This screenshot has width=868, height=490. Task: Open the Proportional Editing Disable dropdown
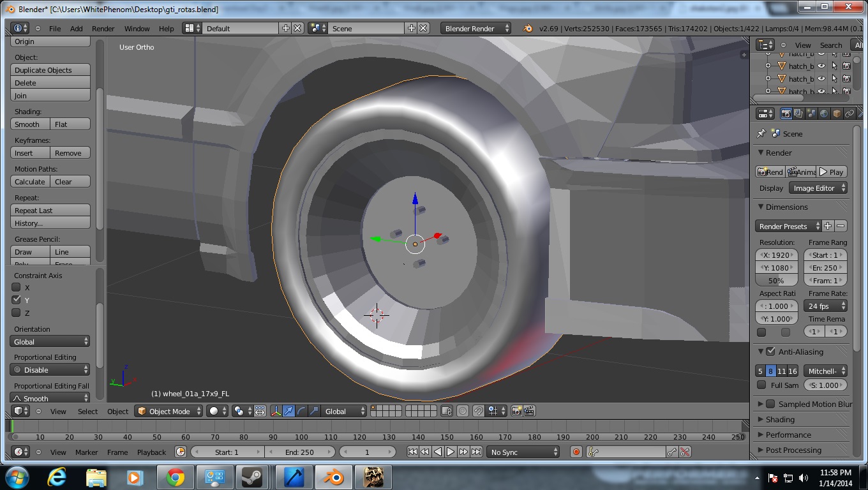point(50,369)
